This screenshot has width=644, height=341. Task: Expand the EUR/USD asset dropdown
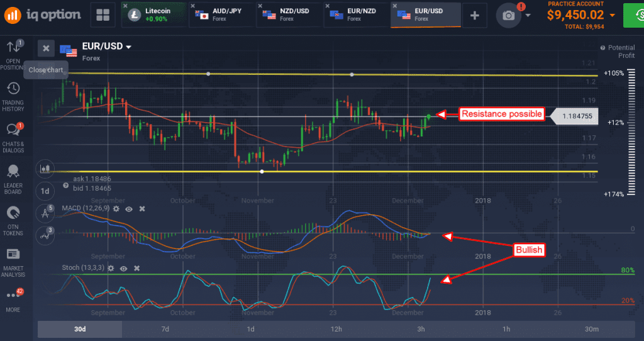(x=128, y=47)
